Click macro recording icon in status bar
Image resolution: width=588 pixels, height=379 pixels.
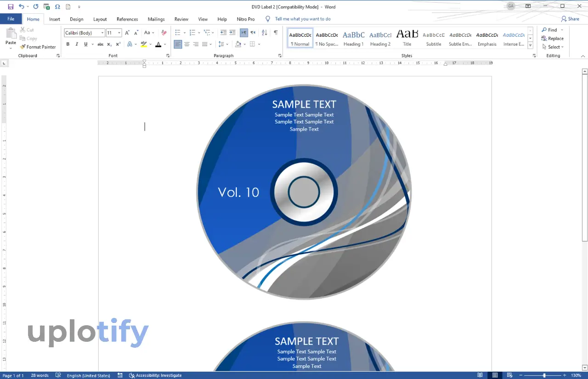click(x=120, y=375)
